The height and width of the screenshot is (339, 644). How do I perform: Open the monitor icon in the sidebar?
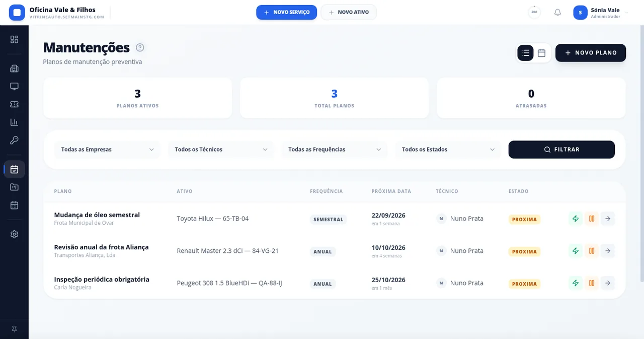click(x=14, y=87)
